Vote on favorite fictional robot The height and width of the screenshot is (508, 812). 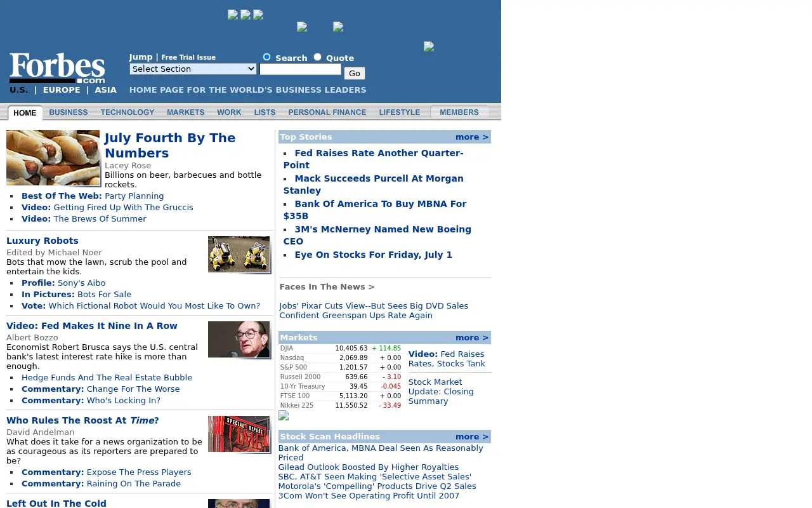coord(141,305)
